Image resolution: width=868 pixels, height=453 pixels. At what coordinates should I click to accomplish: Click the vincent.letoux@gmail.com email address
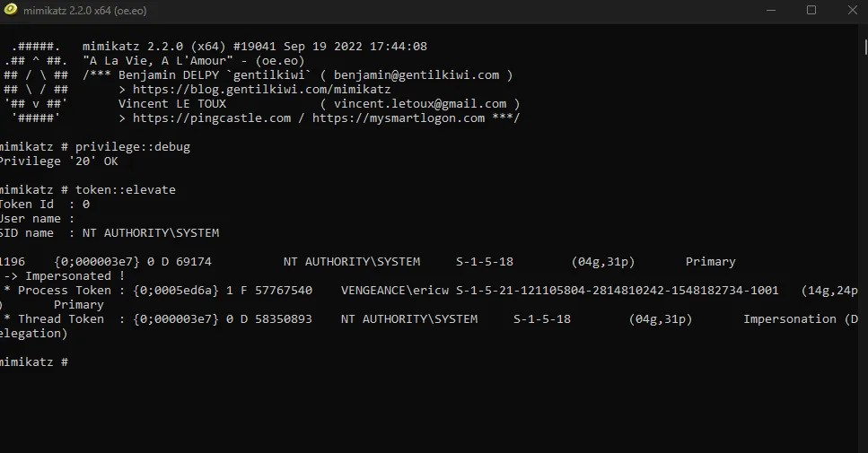click(420, 104)
